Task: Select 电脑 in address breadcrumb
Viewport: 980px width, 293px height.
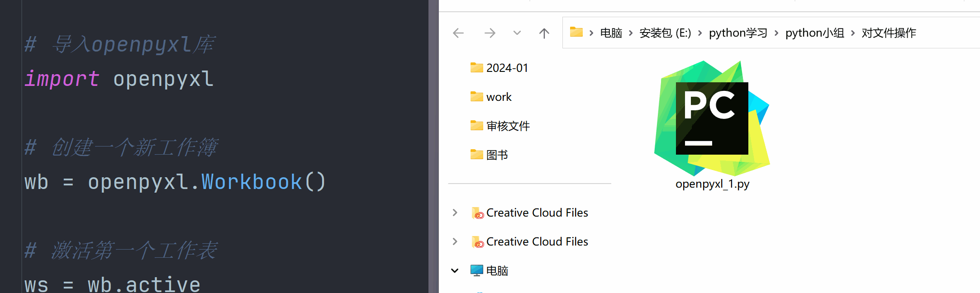Action: coord(611,33)
